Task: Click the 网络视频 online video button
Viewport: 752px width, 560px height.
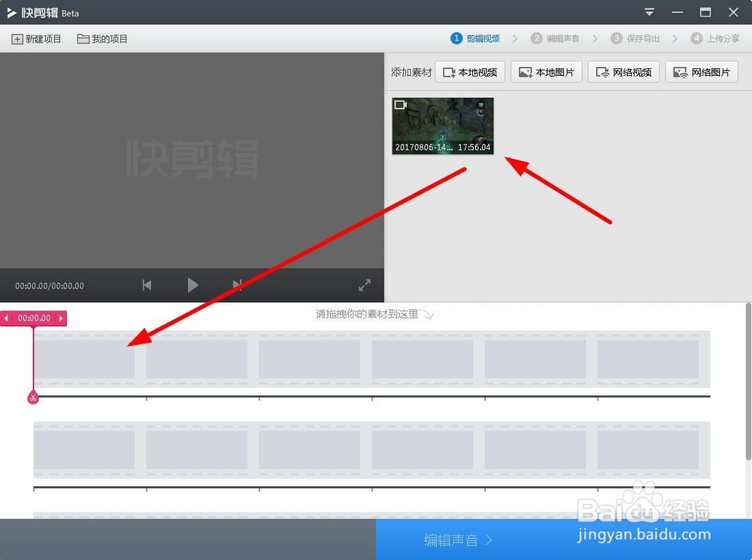Action: tap(624, 72)
